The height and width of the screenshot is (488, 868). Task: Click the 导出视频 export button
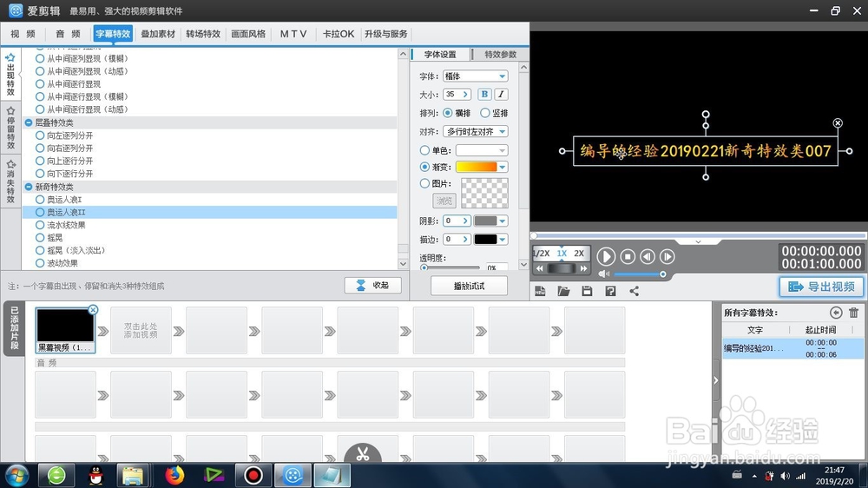pyautogui.click(x=821, y=287)
